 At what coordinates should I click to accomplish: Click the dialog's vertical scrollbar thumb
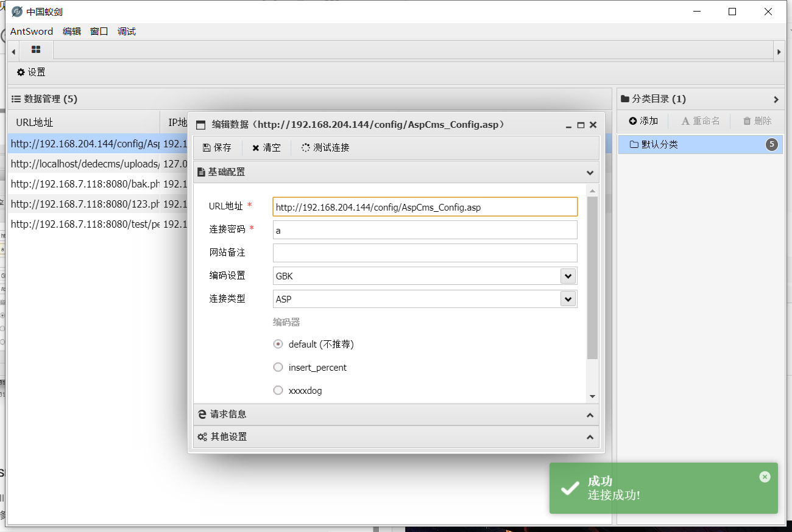click(x=593, y=278)
